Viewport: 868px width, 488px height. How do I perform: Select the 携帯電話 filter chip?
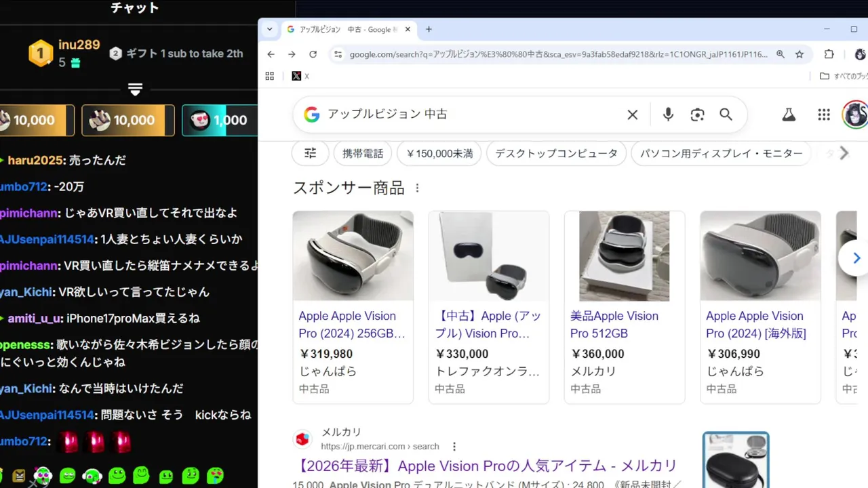(x=363, y=153)
